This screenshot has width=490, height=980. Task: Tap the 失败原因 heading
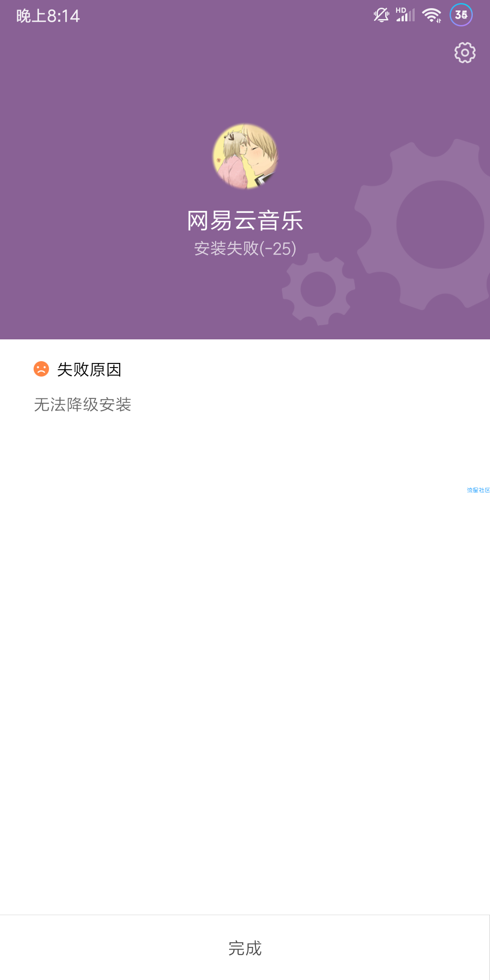tap(89, 369)
